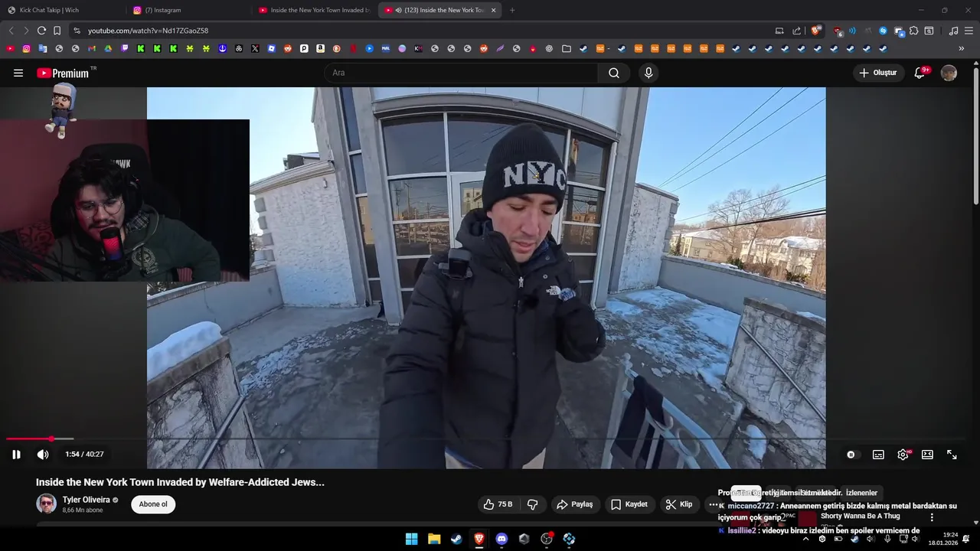Image resolution: width=980 pixels, height=551 pixels.
Task: Open the account avatar menu
Action: (949, 73)
